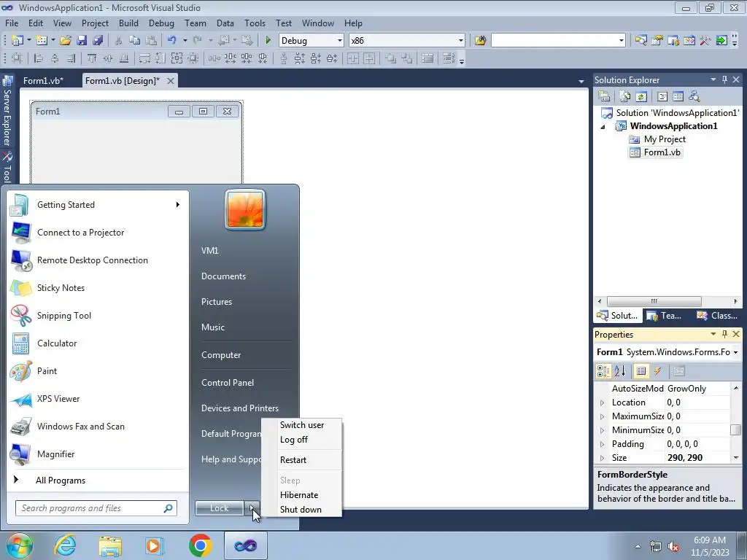Screen dimensions: 747x560
Task: Toggle Alphabetical sorting in Properties panel
Action: [620, 371]
